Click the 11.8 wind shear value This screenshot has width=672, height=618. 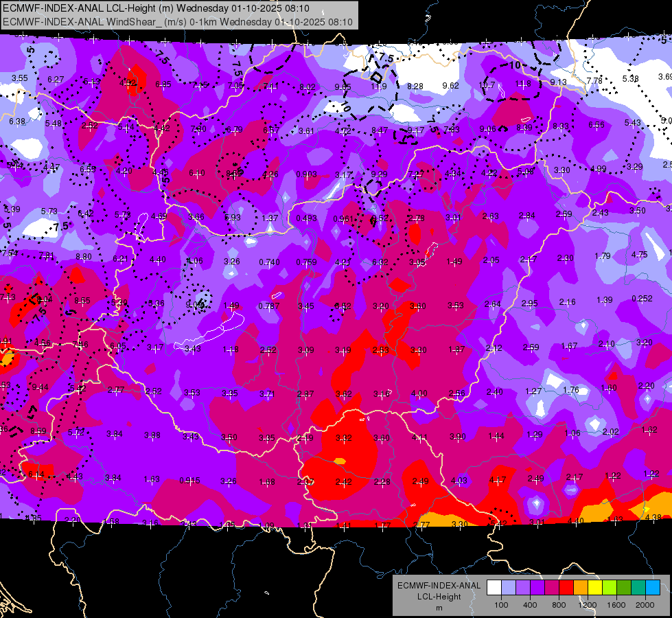[523, 84]
